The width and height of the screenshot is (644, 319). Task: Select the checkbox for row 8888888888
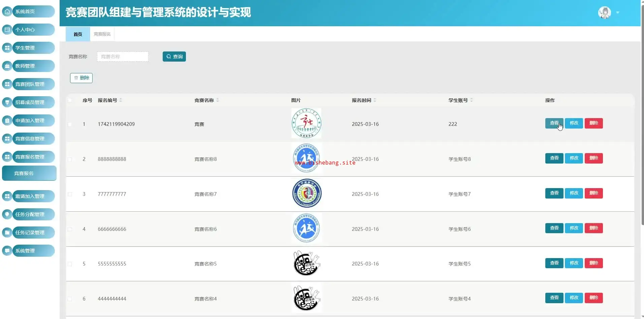pos(70,159)
